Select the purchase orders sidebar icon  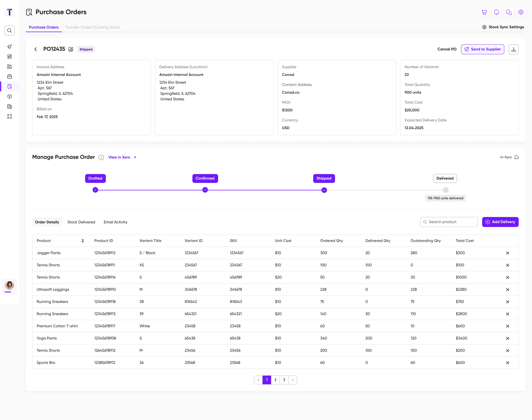[10, 87]
